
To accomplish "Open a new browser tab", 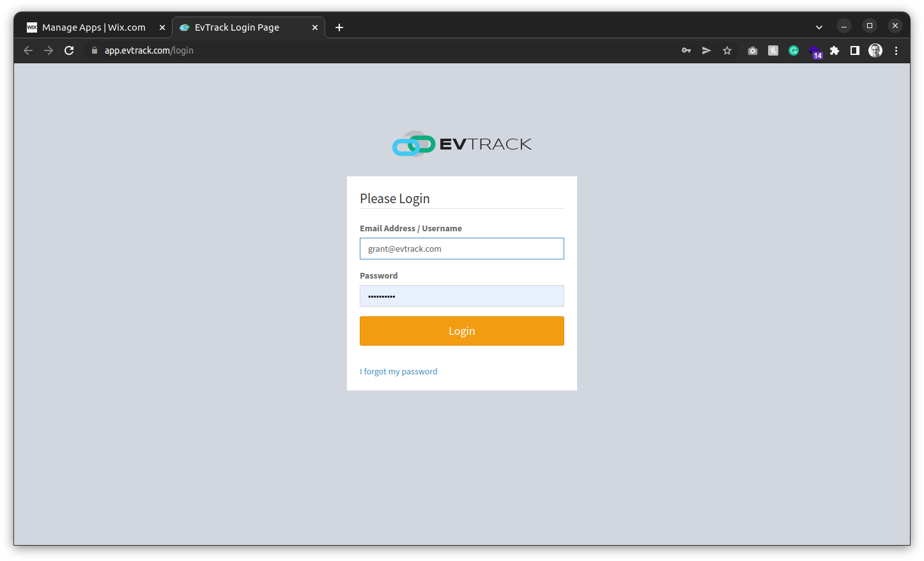I will coord(339,27).
